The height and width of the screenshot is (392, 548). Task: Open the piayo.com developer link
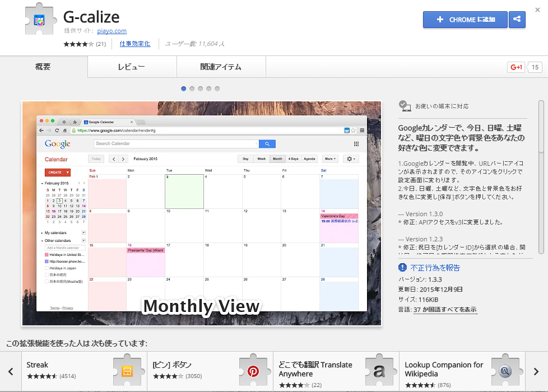point(112,31)
